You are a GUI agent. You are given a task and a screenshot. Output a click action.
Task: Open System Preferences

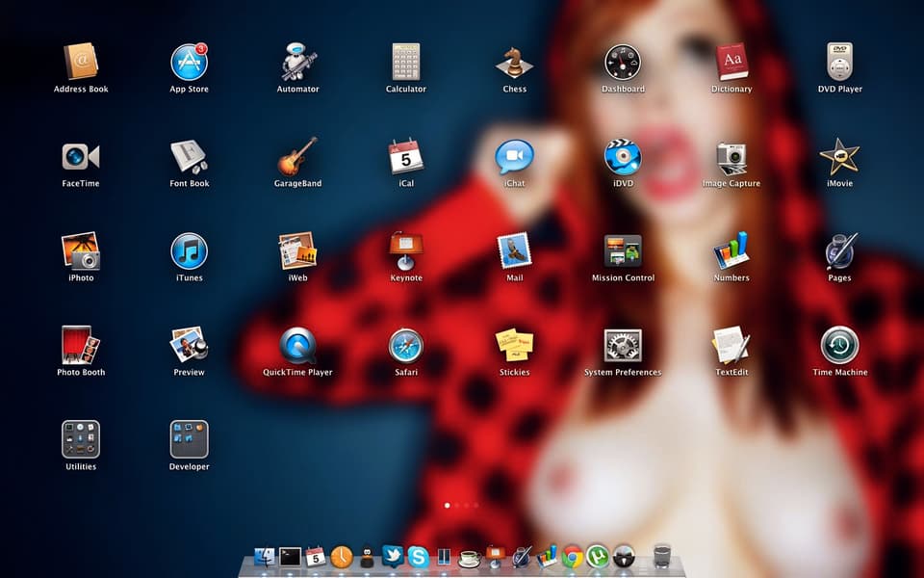coord(623,346)
